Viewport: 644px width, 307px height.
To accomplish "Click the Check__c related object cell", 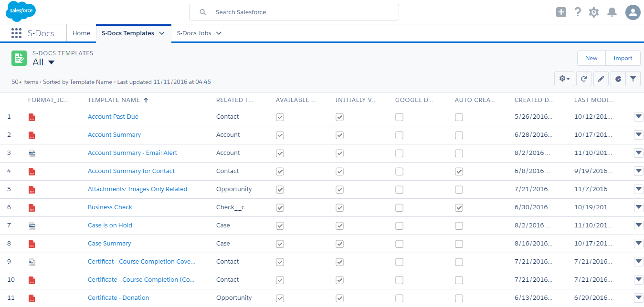I will click(230, 207).
